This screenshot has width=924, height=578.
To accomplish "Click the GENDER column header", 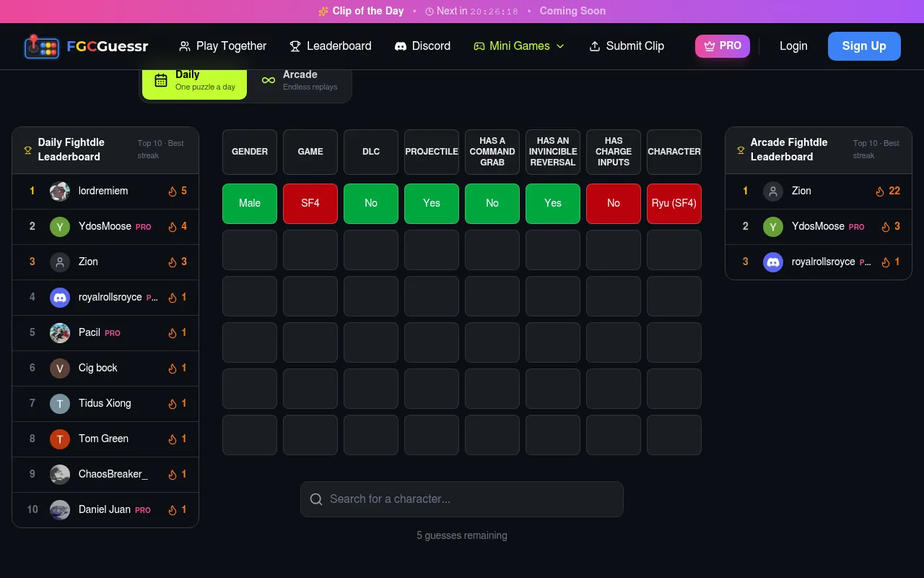I will point(250,152).
